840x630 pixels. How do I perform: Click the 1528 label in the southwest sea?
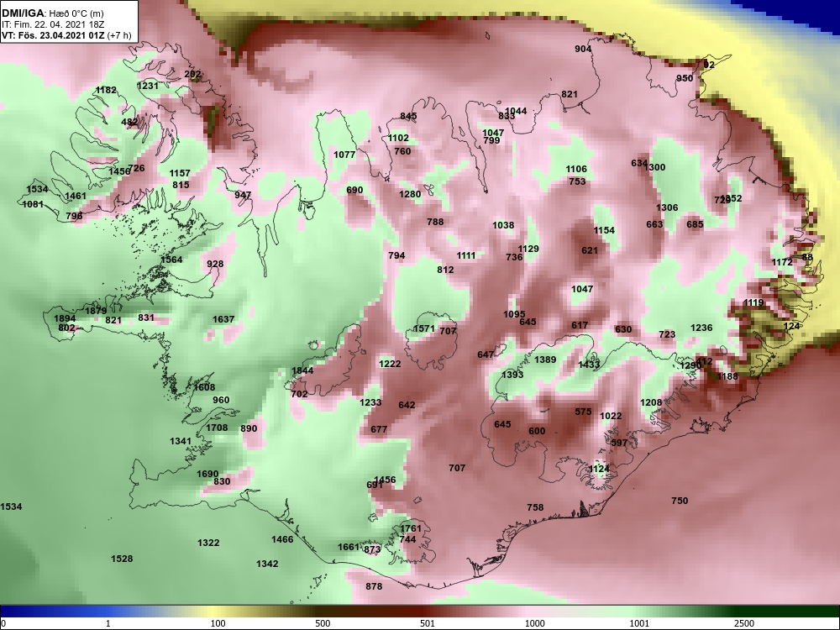click(x=122, y=559)
